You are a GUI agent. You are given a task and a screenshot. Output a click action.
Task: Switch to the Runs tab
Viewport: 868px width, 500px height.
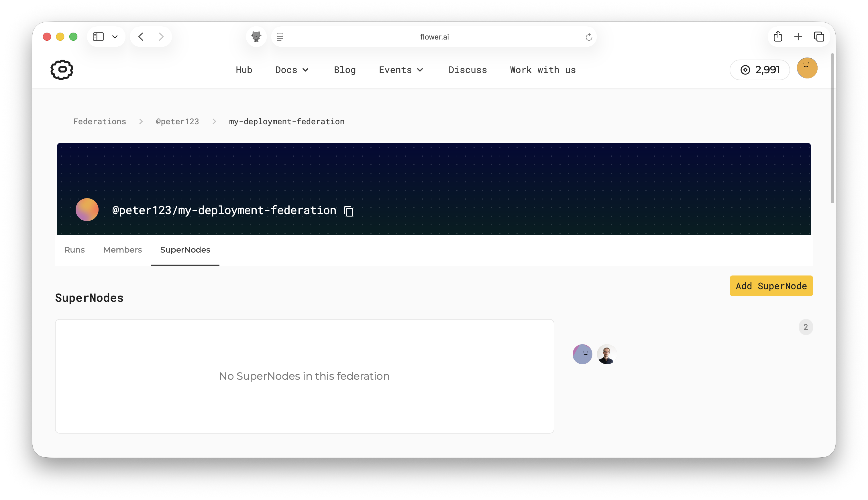74,250
